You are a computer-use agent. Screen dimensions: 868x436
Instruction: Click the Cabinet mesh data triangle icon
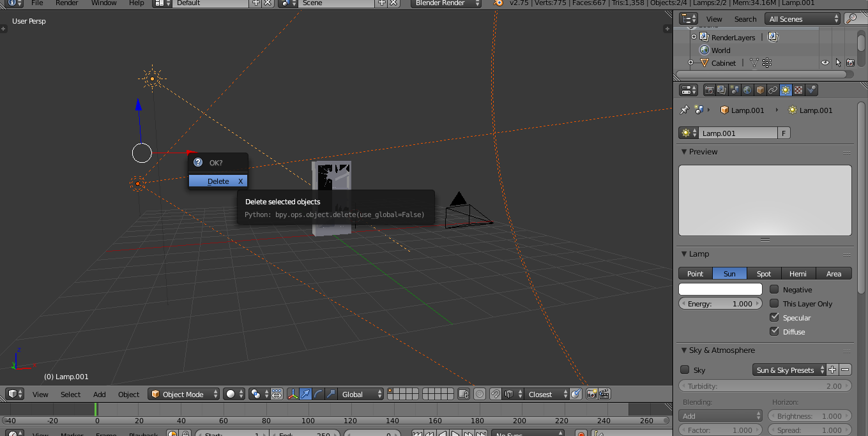[754, 63]
